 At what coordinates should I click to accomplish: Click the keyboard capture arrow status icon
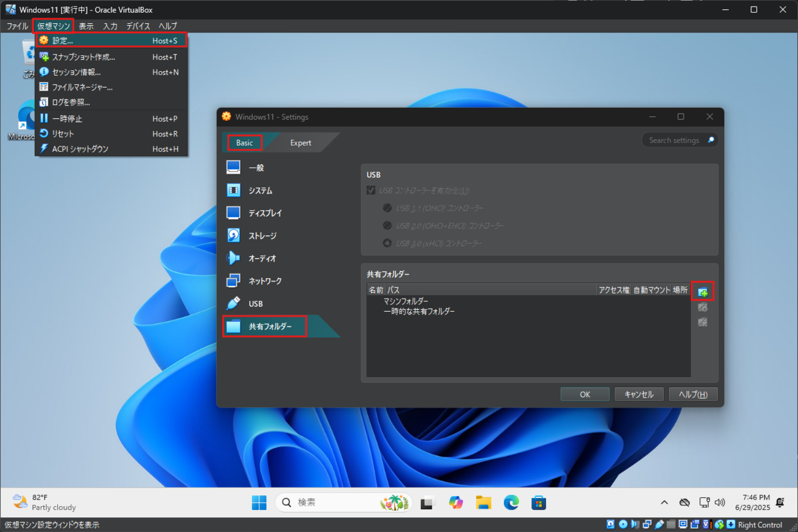point(731,525)
